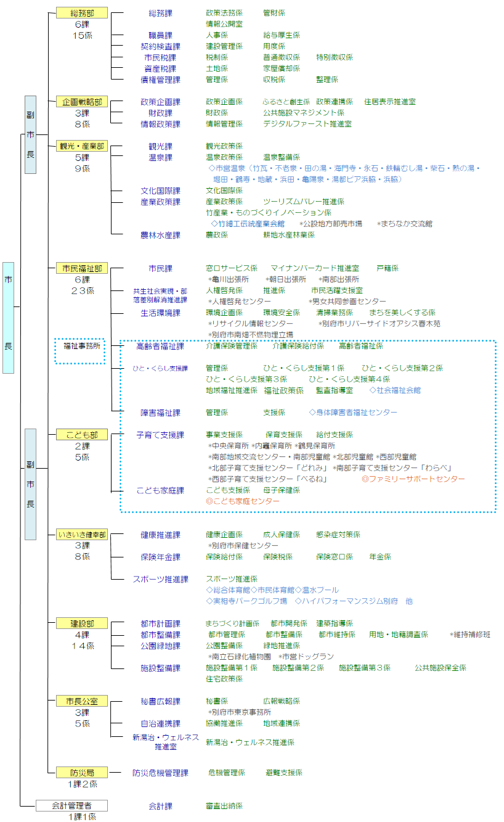This screenshot has height=822, width=504.
Task: Click the スポーツ推進課 section label
Action: point(160,579)
